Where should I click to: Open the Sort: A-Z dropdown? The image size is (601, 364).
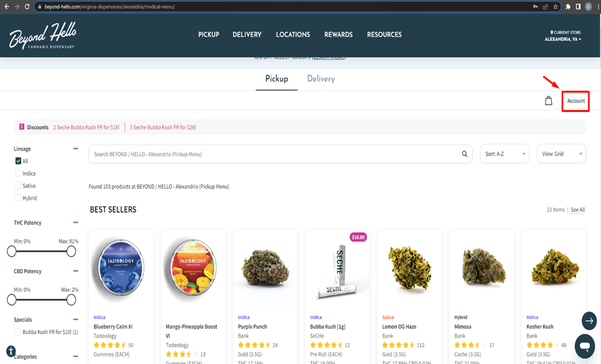504,154
